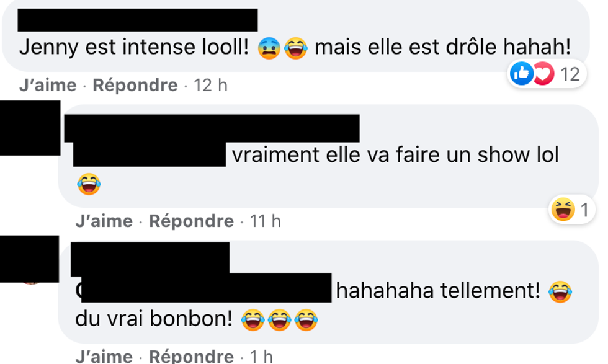
Task: Click the anxious sweat face emoji
Action: pyautogui.click(x=269, y=48)
